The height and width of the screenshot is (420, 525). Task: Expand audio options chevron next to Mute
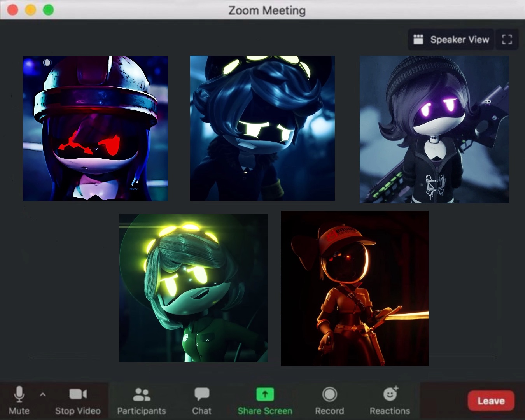coord(43,394)
